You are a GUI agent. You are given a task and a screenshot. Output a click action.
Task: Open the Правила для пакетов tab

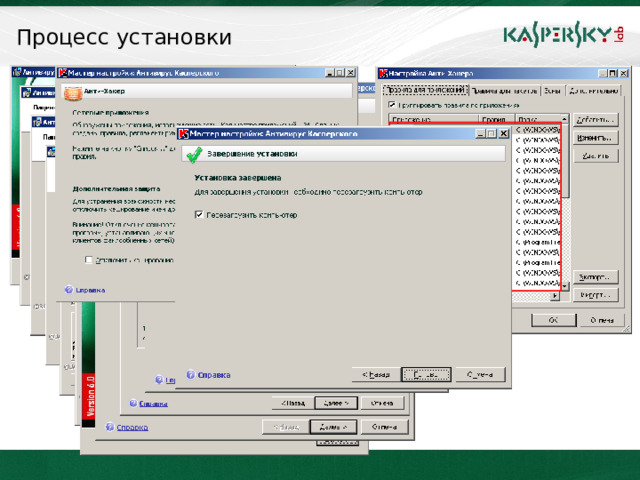(504, 91)
